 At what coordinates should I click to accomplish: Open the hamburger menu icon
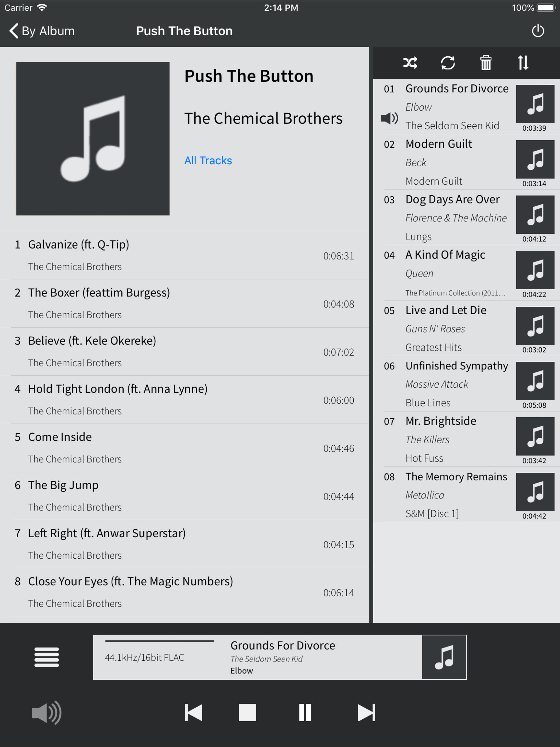pyautogui.click(x=46, y=657)
